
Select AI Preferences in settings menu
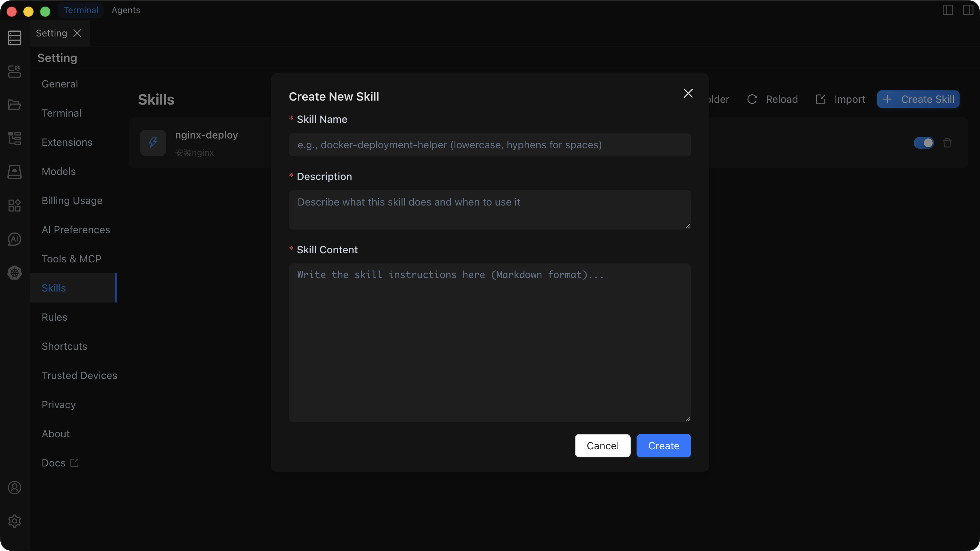click(x=76, y=230)
